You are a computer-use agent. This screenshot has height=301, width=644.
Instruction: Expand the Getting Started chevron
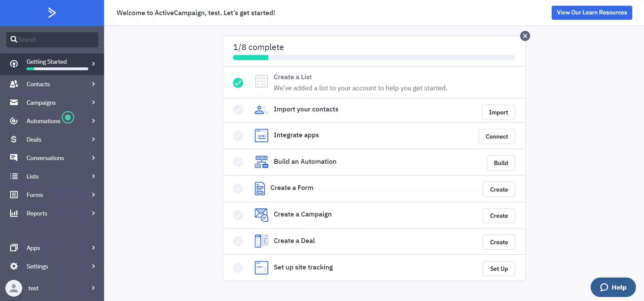tap(93, 64)
